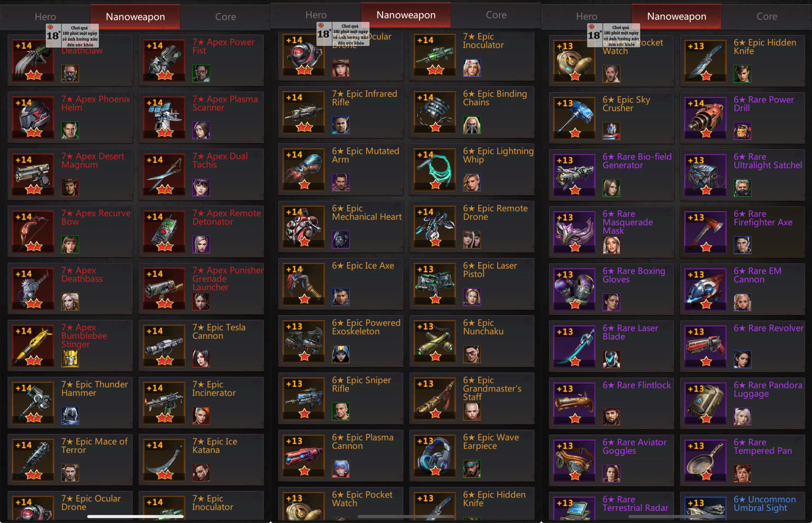This screenshot has height=523, width=812.
Task: Tap the Epic Wave Earpiece headphones icon
Action: point(435,455)
